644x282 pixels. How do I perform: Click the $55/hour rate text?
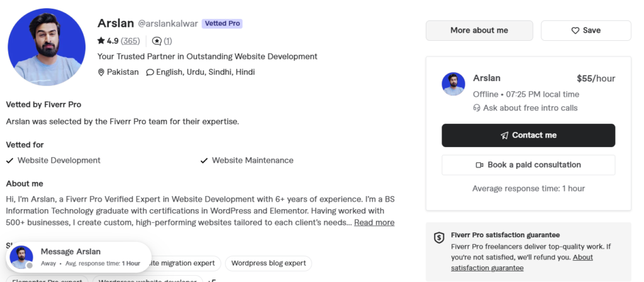pos(596,79)
